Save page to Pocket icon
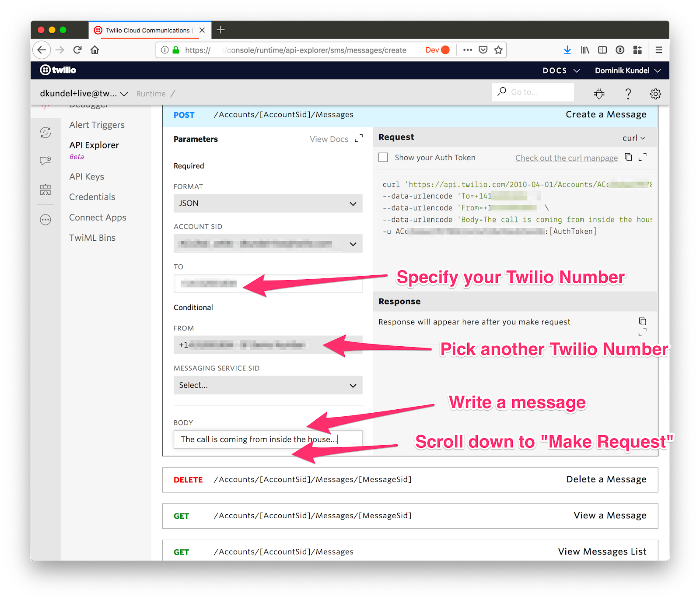The height and width of the screenshot is (601, 700). click(x=483, y=50)
